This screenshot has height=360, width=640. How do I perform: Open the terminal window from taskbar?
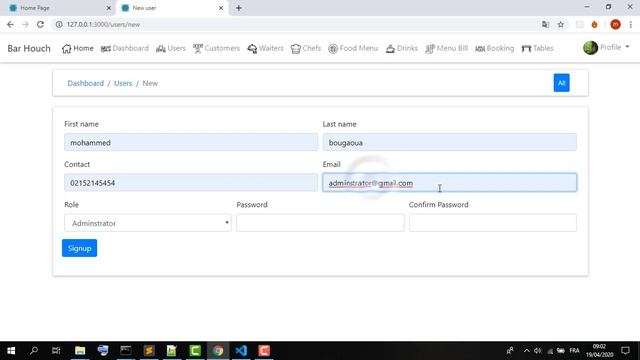[126, 351]
